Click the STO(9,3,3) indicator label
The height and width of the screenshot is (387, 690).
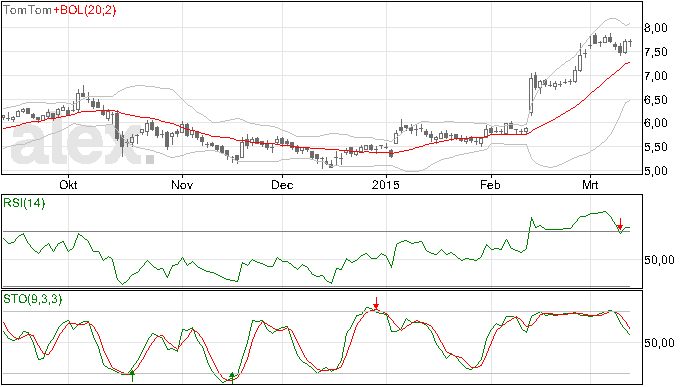click(33, 299)
